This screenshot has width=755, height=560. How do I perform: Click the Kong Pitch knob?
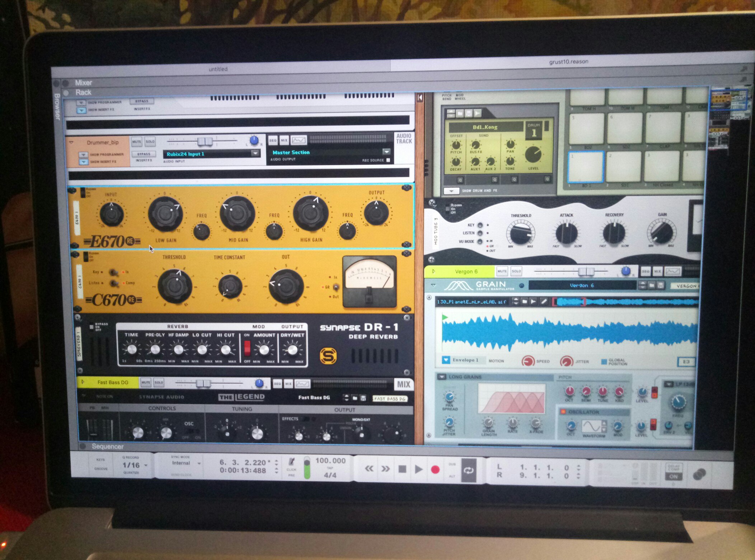456,145
